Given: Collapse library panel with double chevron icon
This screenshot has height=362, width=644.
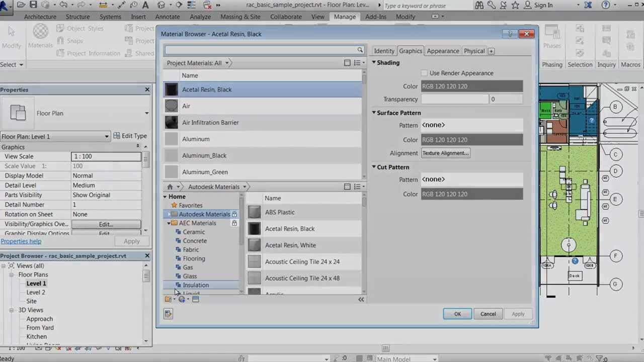Looking at the screenshot, I should click(361, 299).
